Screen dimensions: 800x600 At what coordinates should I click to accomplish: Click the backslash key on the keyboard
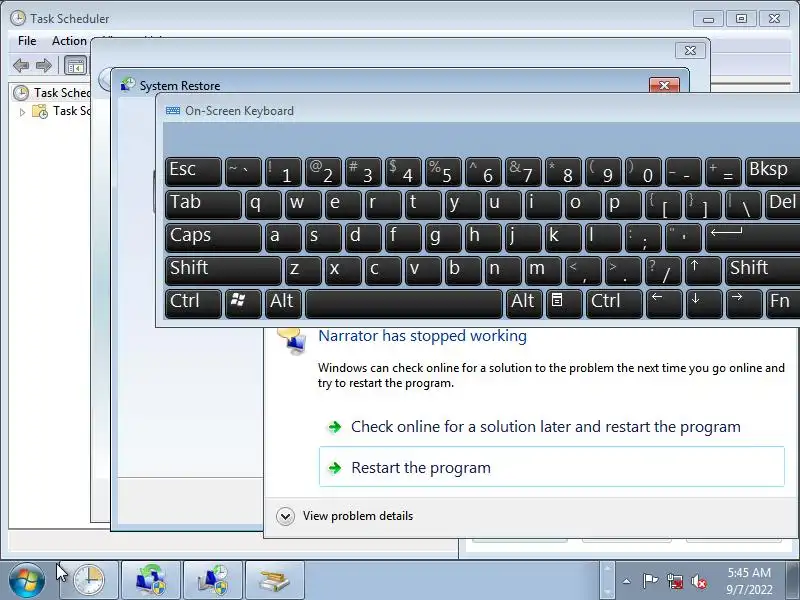tap(743, 204)
